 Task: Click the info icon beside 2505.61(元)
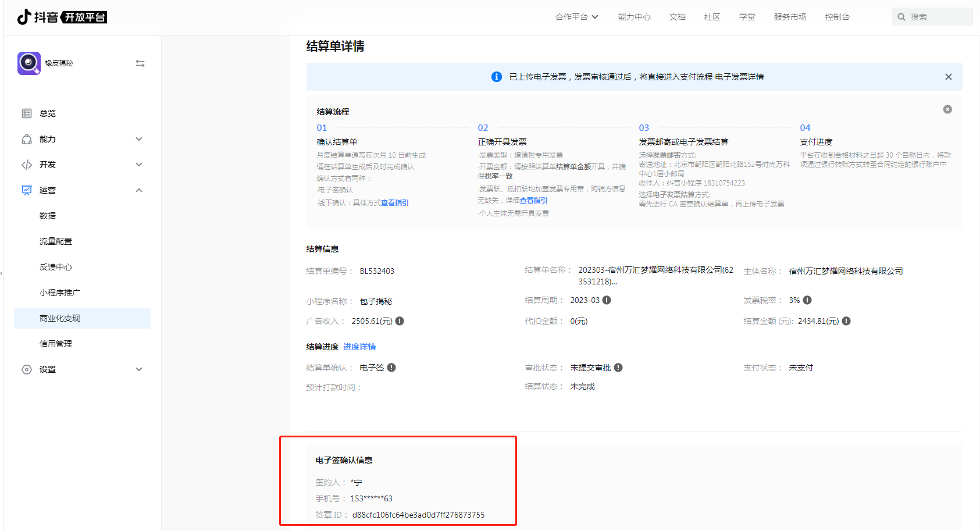click(400, 321)
